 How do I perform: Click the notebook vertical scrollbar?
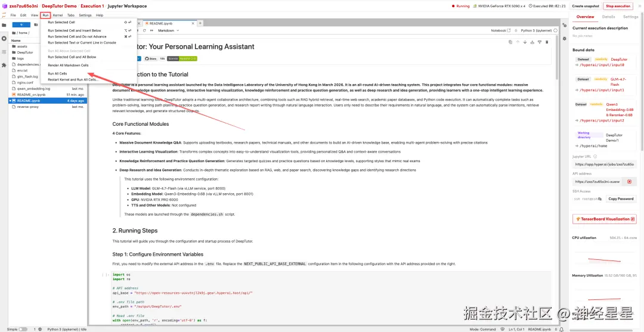[x=556, y=57]
